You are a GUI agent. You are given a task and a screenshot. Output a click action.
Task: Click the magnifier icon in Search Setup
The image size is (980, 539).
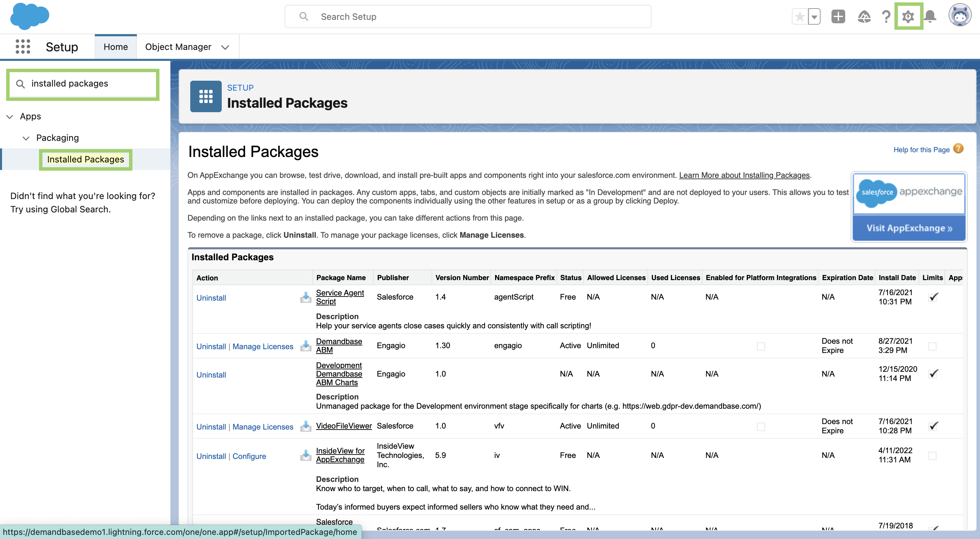click(304, 16)
